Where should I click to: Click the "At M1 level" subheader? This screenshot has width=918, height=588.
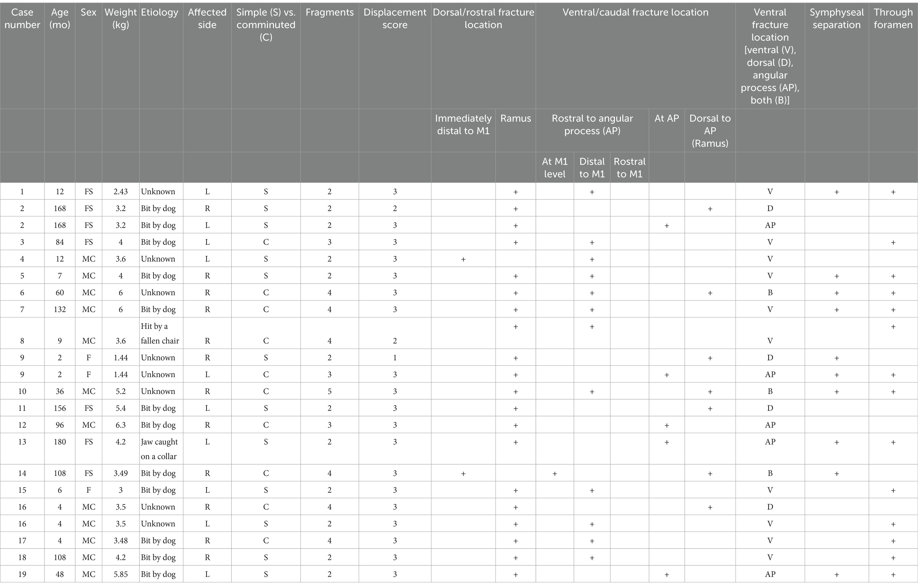554,168
